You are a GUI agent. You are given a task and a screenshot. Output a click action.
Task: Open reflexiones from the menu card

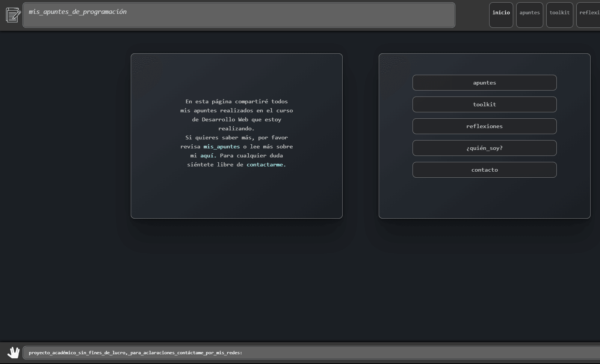pos(484,126)
